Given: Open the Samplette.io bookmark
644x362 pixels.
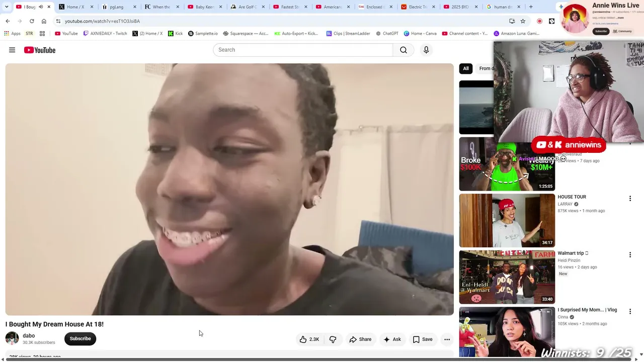Looking at the screenshot, I should coord(203,34).
